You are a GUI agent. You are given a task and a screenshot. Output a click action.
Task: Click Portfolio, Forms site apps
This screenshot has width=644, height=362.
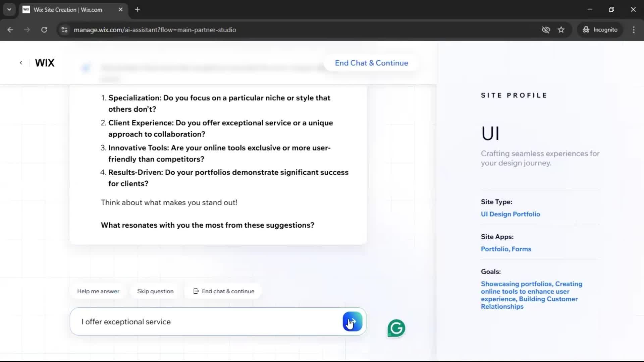pyautogui.click(x=506, y=249)
